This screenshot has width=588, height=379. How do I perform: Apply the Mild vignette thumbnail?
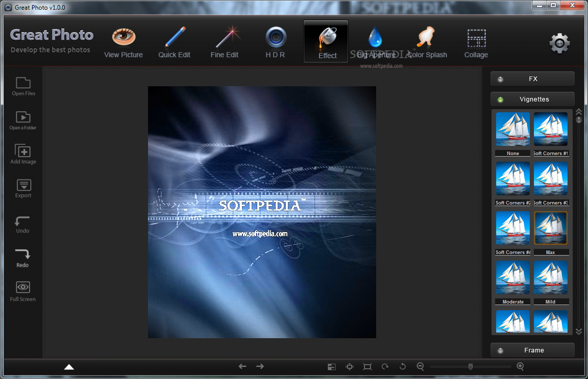[551, 277]
